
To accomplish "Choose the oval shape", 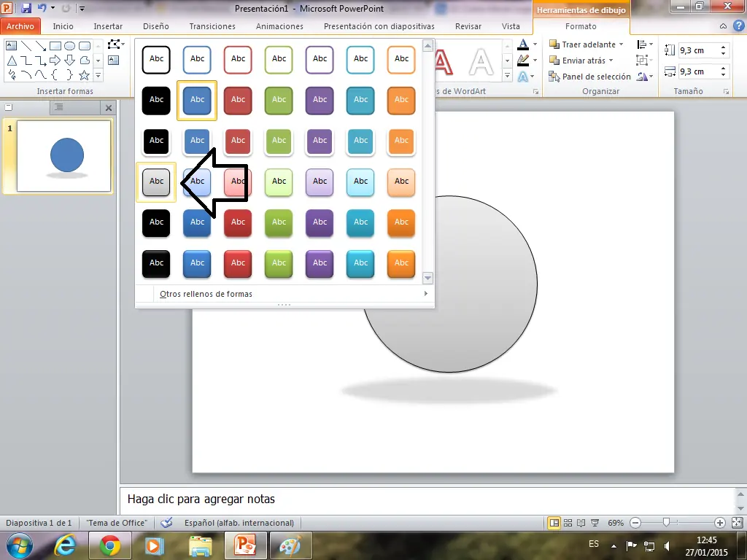I will point(69,46).
